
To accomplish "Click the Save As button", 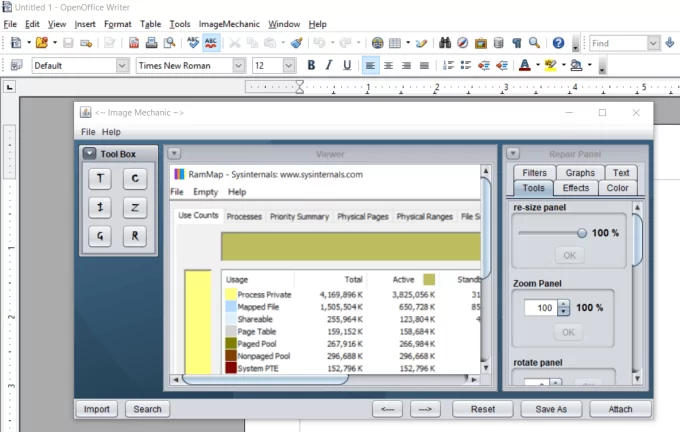I will pyautogui.click(x=551, y=409).
